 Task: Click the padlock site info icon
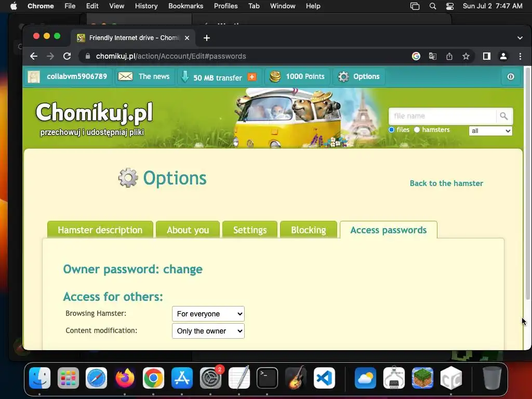87,56
